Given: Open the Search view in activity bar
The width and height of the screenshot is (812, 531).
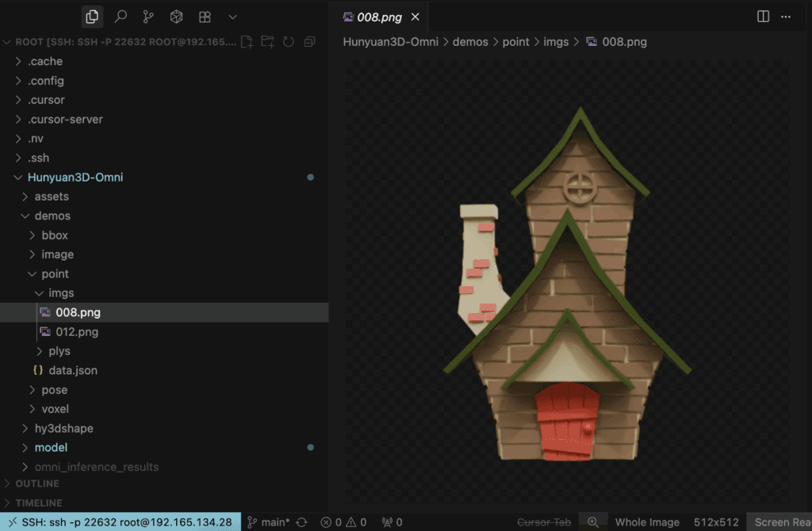Looking at the screenshot, I should (121, 17).
